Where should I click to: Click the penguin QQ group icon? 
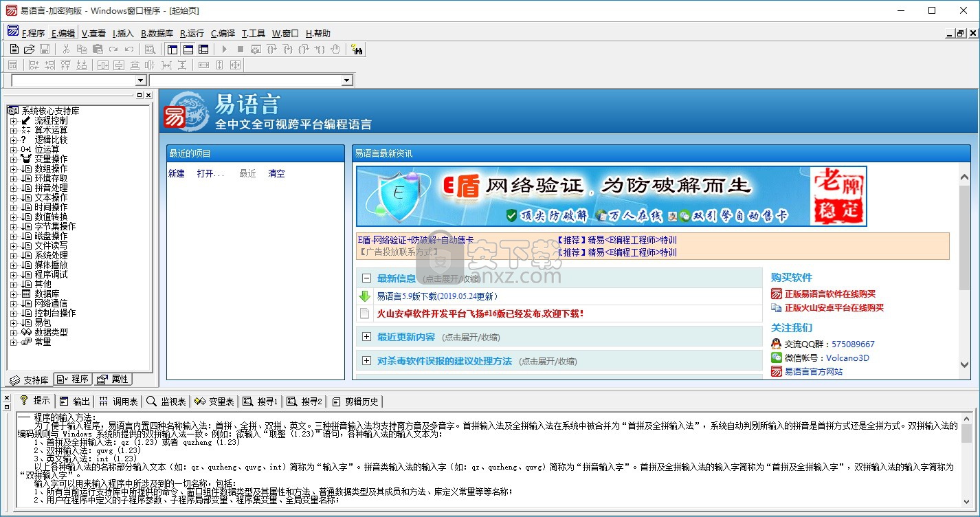(777, 344)
